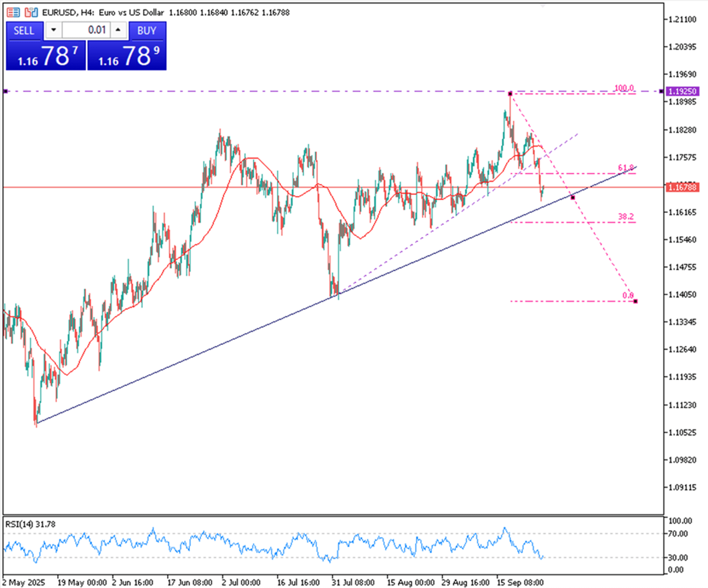
Task: Decrease lot volume with down arrow
Action: tap(53, 30)
